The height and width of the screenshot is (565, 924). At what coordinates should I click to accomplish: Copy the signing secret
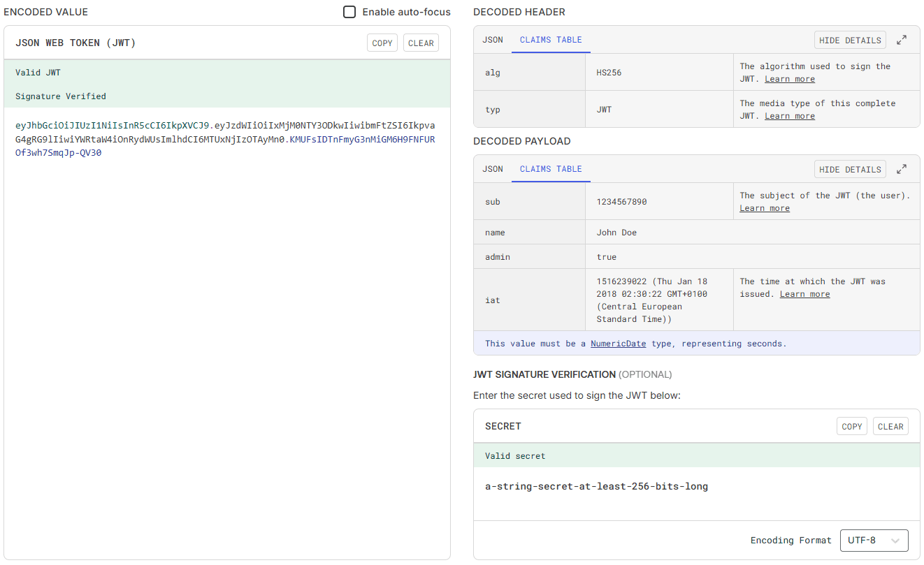click(851, 426)
